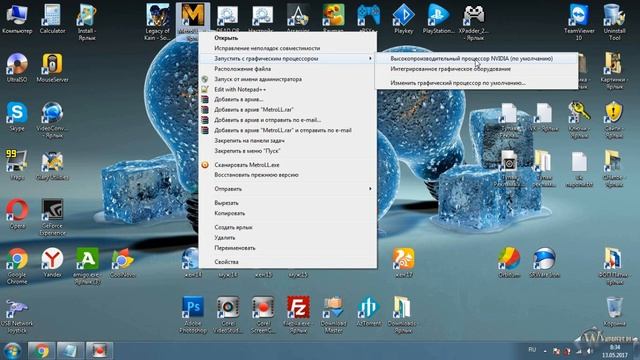Choose Копировать in context menu
The height and width of the screenshot is (360, 640).
pos(287,213)
